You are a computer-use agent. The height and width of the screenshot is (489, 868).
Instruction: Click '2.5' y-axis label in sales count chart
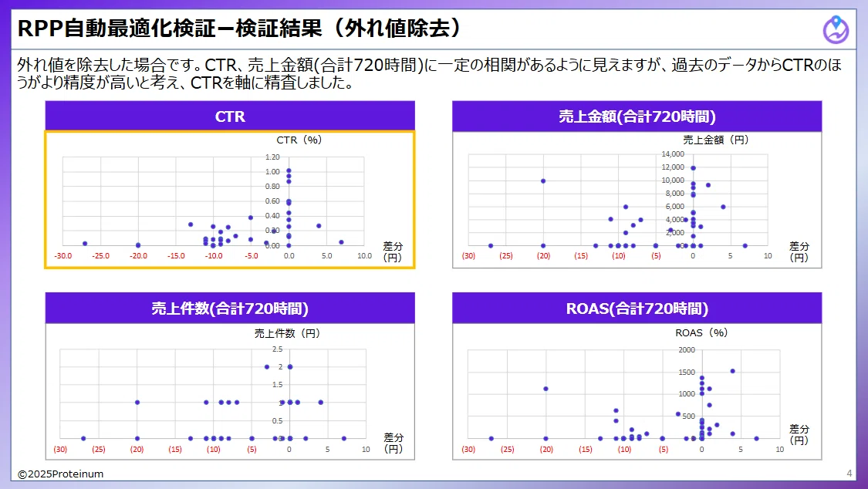[277, 349]
